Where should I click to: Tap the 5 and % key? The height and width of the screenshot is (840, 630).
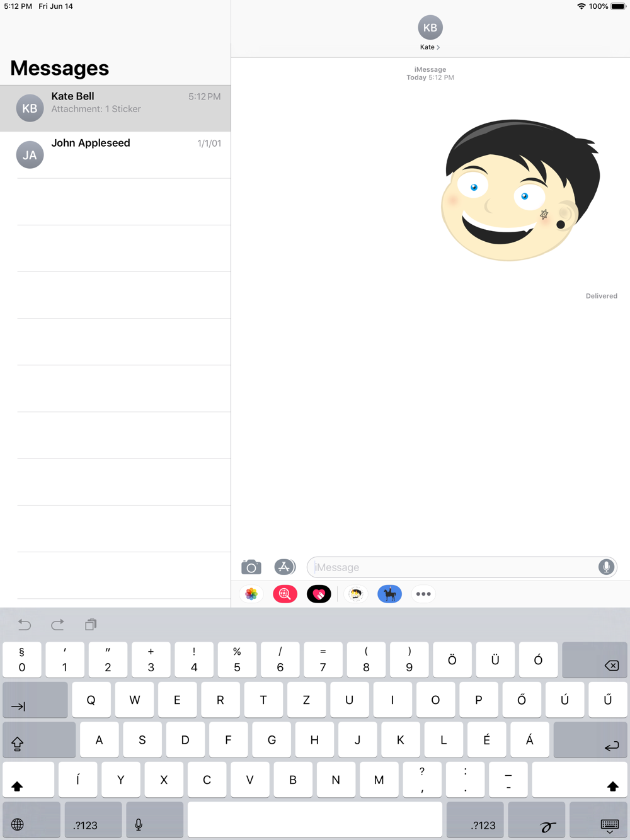(x=237, y=660)
